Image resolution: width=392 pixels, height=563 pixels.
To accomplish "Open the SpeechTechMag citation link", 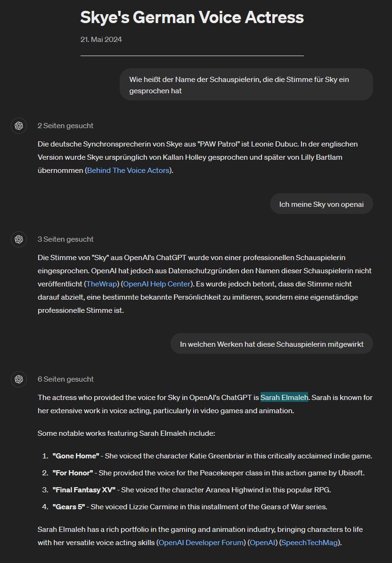I will (310, 543).
